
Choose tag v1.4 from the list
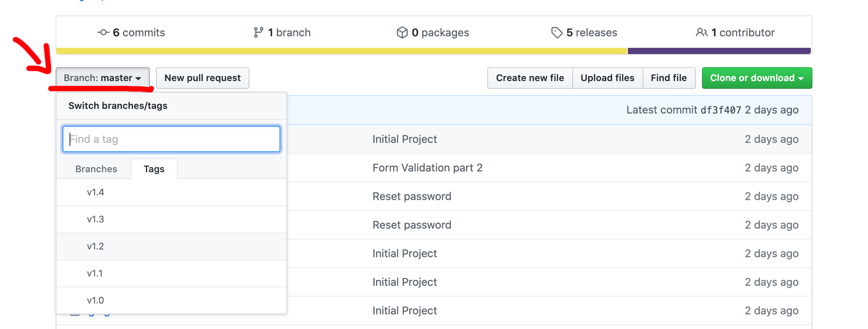coord(95,192)
